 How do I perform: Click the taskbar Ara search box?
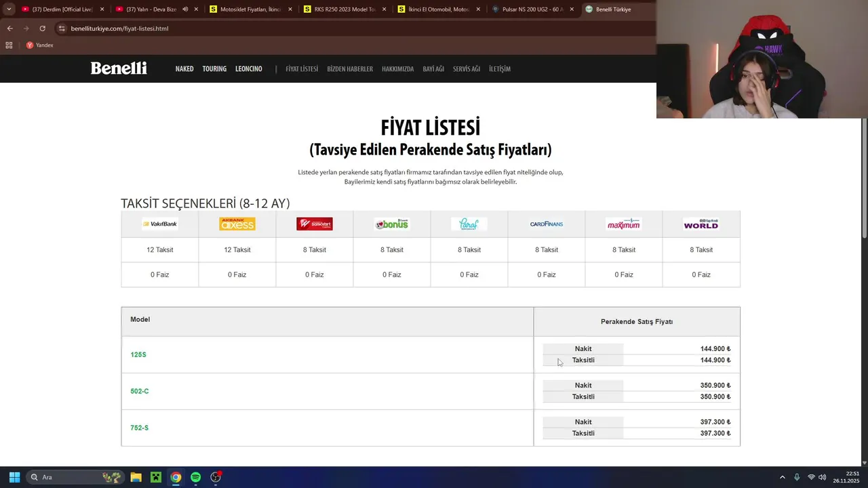click(x=76, y=477)
